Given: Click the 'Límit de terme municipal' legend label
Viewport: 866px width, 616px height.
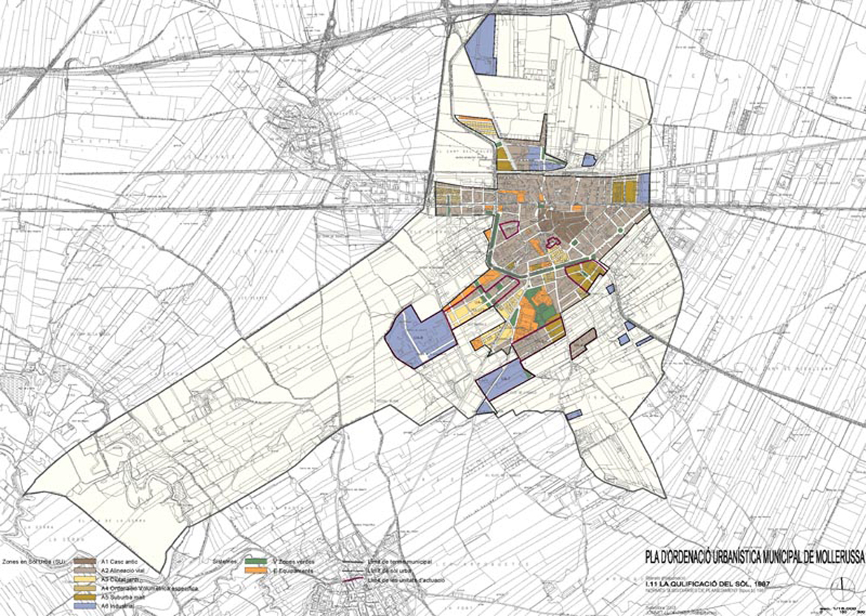Looking at the screenshot, I should (x=400, y=561).
